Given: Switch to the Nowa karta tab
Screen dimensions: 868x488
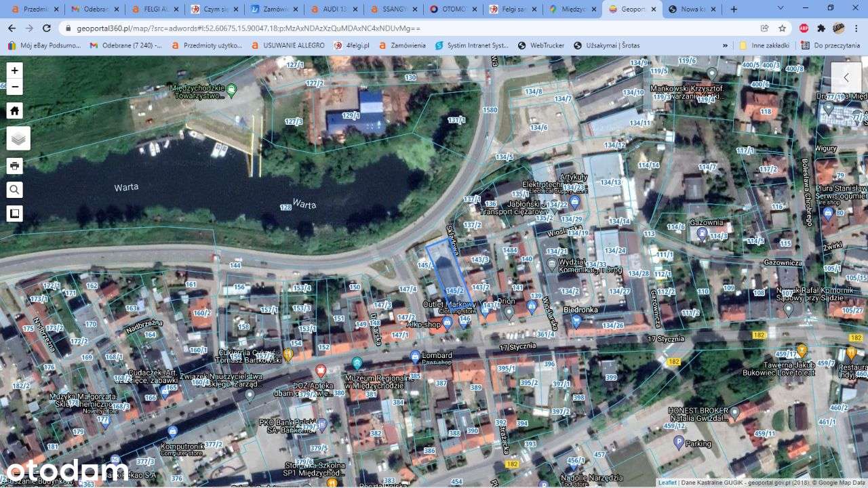Looking at the screenshot, I should click(692, 9).
